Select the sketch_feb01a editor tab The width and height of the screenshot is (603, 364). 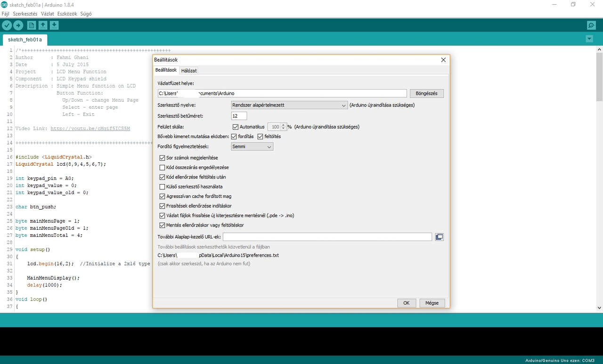(25, 40)
